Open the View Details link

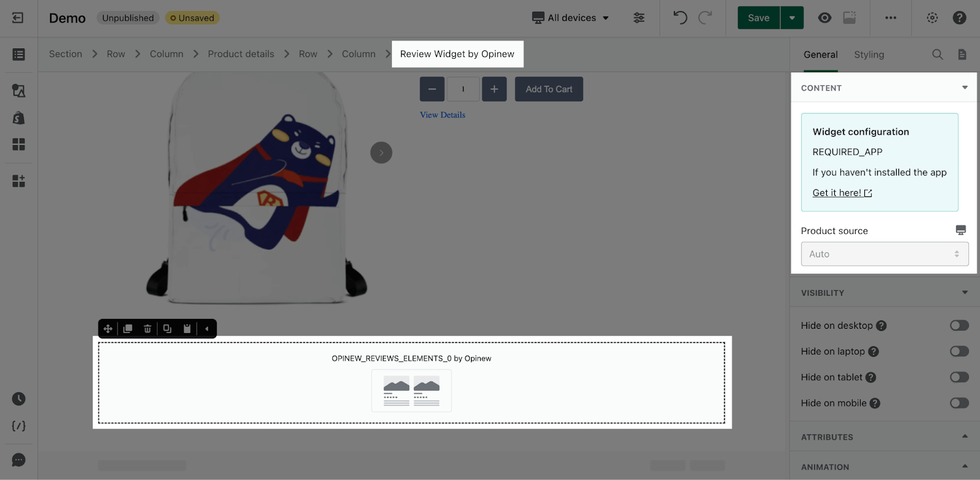click(x=442, y=114)
